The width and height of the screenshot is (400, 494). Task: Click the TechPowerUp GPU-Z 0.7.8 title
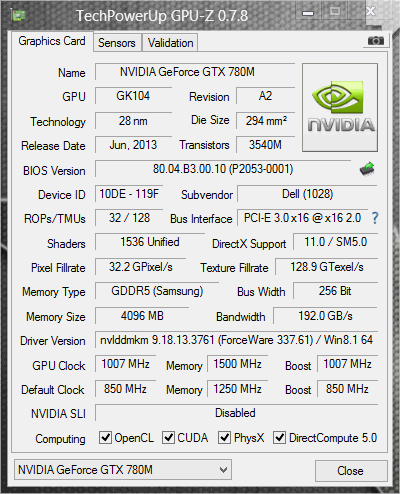pyautogui.click(x=162, y=16)
